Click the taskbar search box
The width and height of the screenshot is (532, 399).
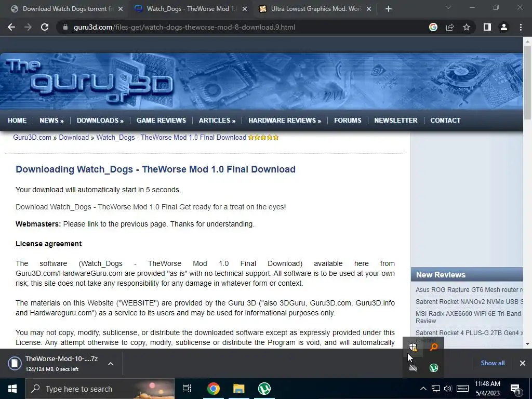100,389
